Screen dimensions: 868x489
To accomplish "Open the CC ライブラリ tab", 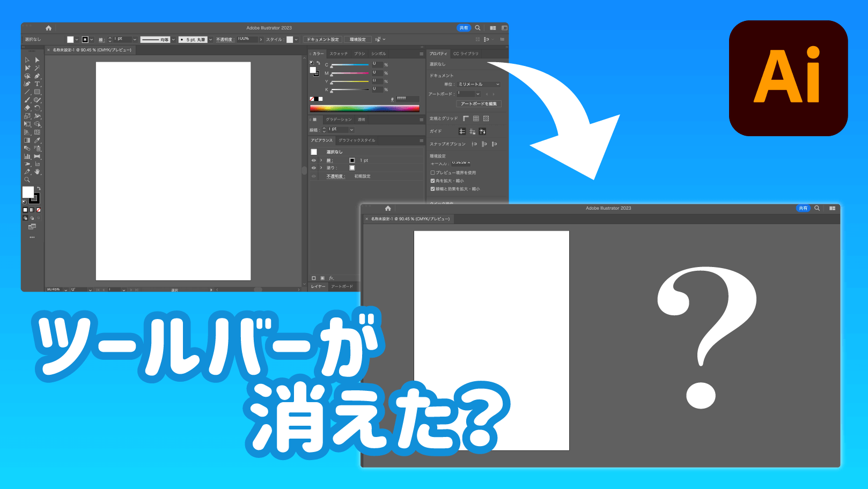I will (x=466, y=53).
